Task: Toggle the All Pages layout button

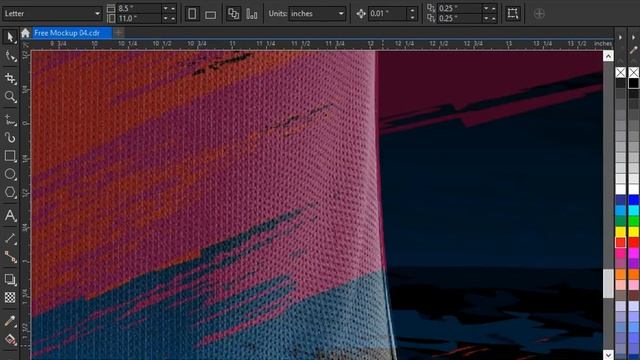Action: coord(233,14)
